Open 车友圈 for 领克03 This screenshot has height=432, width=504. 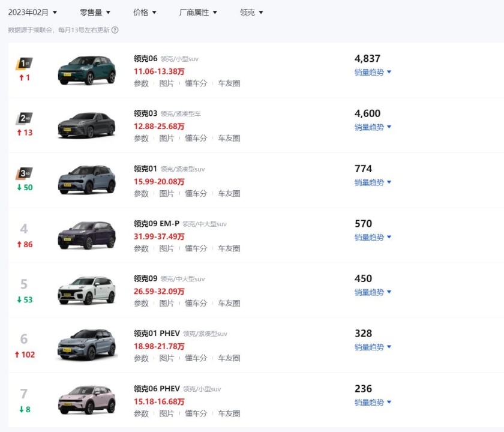pos(229,138)
